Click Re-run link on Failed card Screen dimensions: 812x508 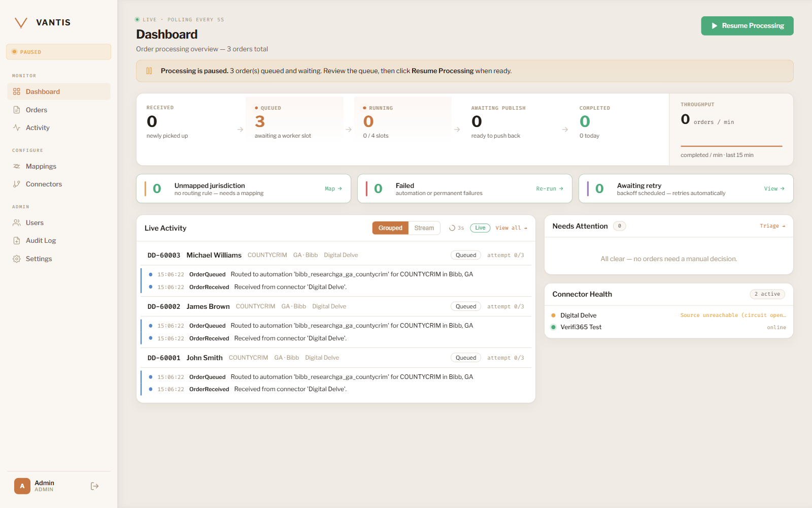point(550,188)
